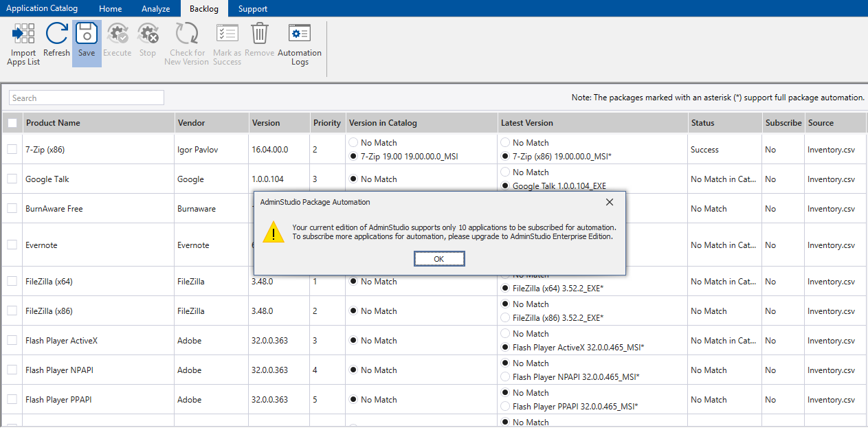The width and height of the screenshot is (868, 428).
Task: Select No Match latest version for FileZilla (x86)
Action: tap(506, 304)
